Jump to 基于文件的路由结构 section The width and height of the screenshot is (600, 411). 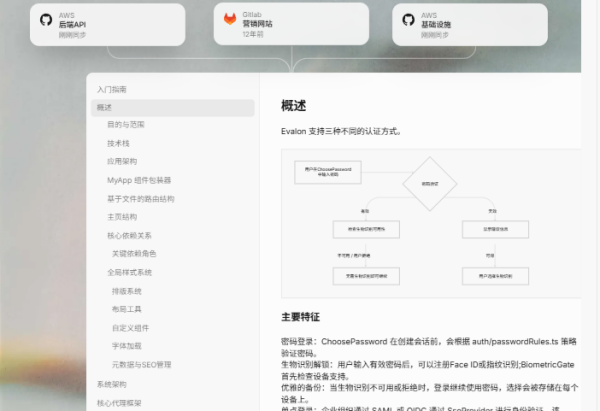[x=140, y=199]
